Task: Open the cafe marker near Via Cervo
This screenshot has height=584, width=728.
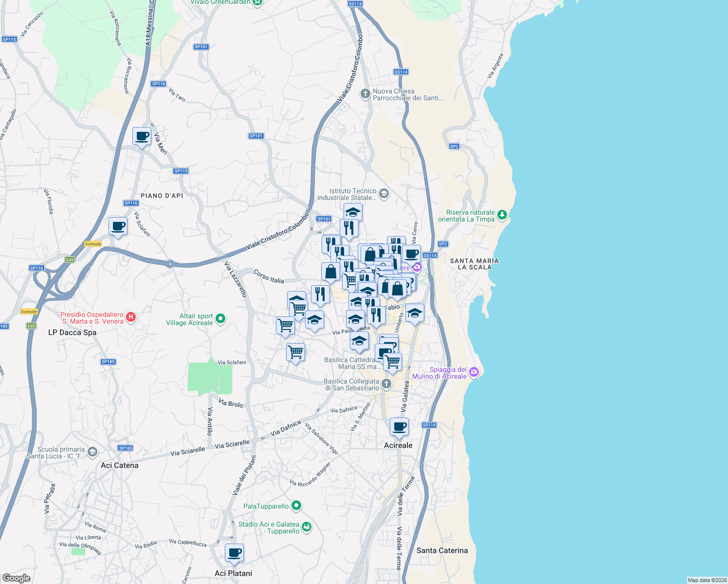Action: pyautogui.click(x=412, y=255)
